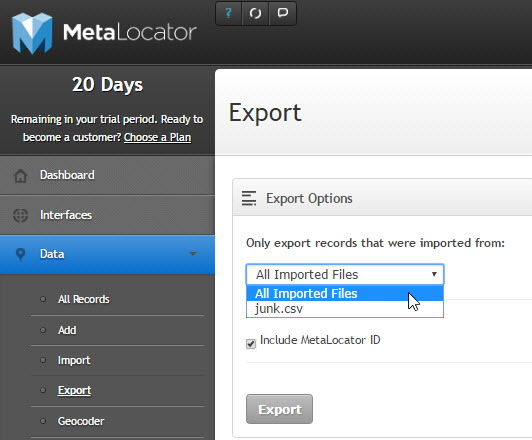Screen dimensions: 532x440
Task: Click the MetaLocator logo
Action: pyautogui.click(x=104, y=33)
